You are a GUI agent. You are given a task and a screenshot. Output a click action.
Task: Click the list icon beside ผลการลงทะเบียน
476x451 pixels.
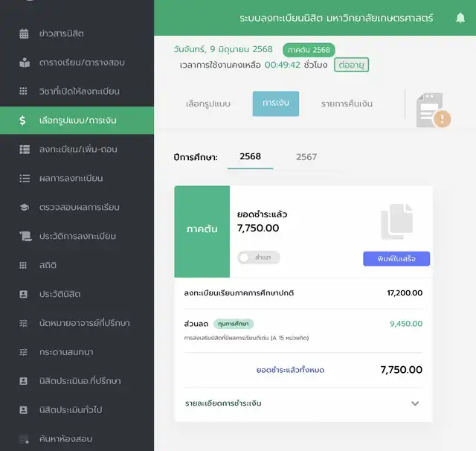(24, 179)
